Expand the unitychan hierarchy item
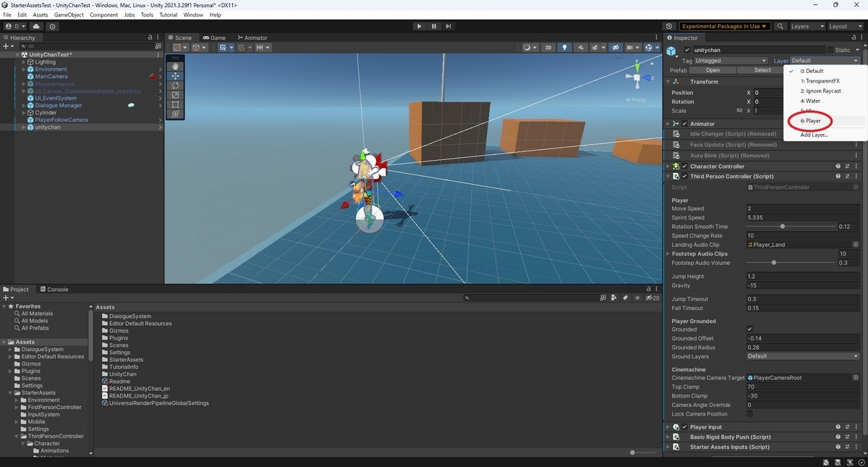This screenshot has width=868, height=467. [x=24, y=127]
